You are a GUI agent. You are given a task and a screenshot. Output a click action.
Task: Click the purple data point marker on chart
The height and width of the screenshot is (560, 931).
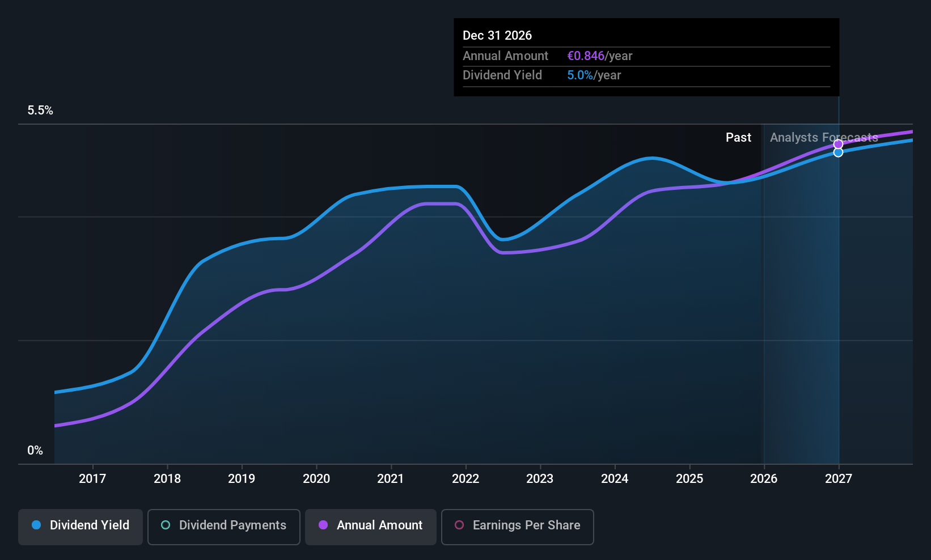click(x=838, y=144)
